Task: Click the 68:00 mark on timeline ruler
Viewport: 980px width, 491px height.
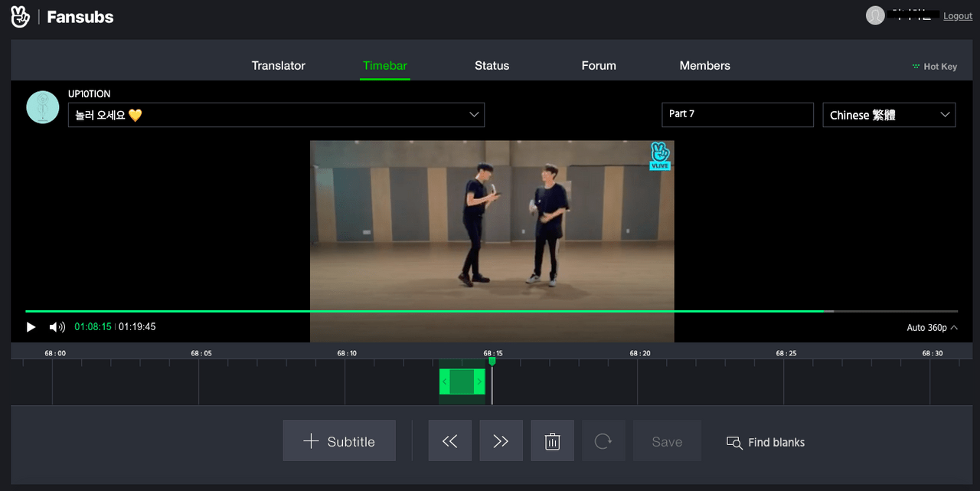Action: [x=55, y=353]
